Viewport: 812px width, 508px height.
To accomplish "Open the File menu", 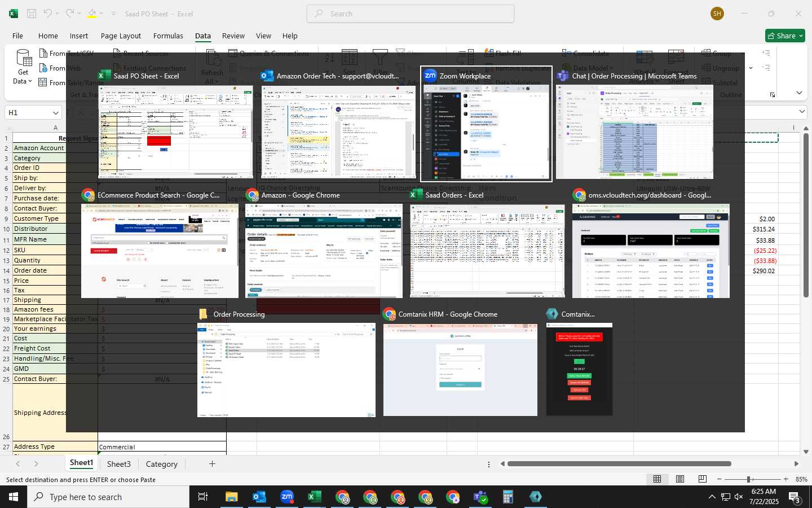I will coord(17,36).
